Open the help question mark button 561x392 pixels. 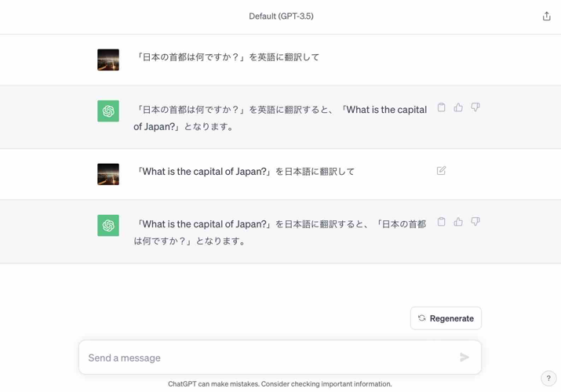[x=548, y=378]
